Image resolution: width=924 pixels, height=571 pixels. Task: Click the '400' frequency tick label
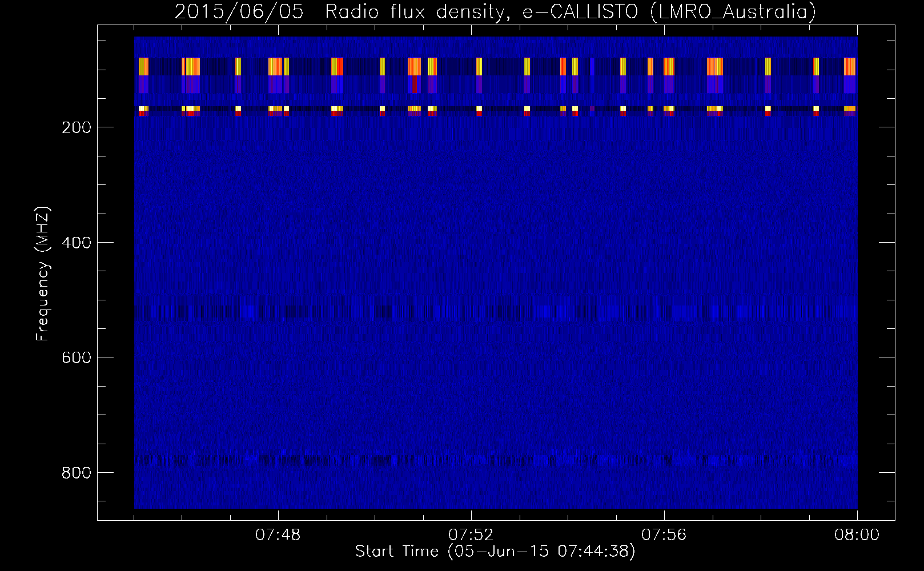tap(76, 243)
